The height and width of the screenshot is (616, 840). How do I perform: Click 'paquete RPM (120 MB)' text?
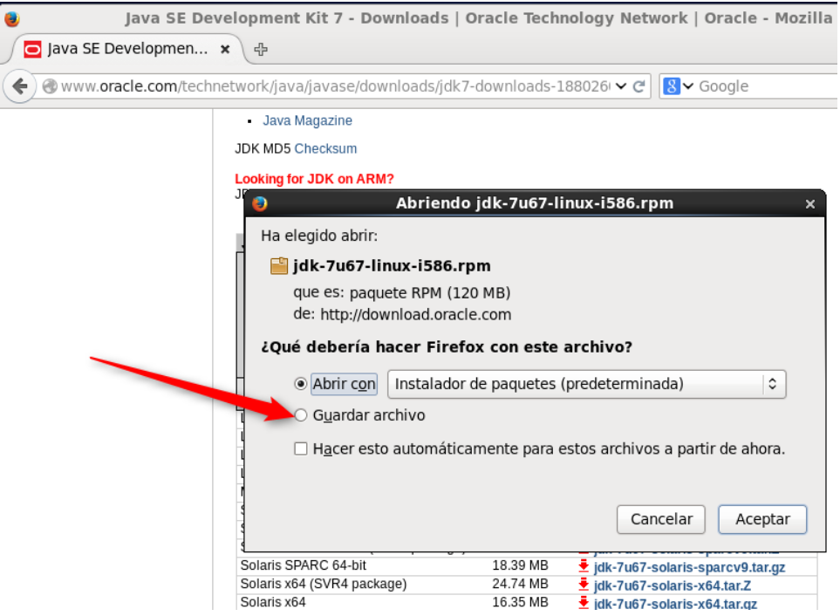tap(430, 293)
